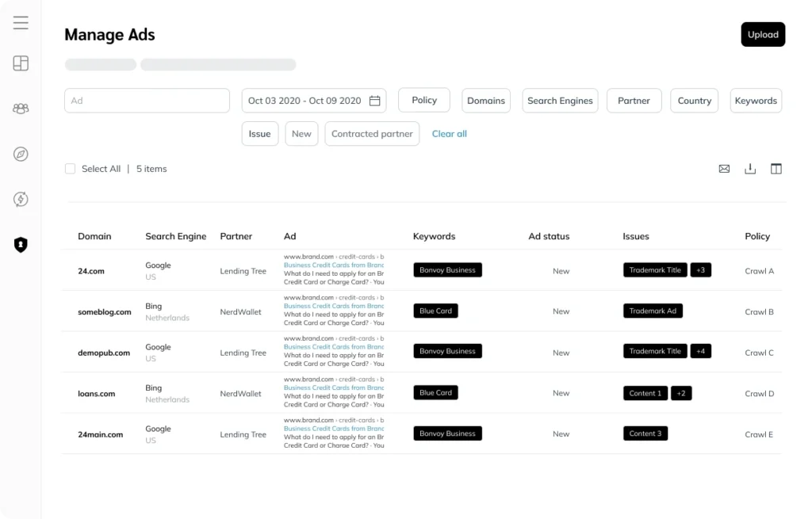Click the Ad search input field
Screen dimensions: 812x519
(x=147, y=101)
